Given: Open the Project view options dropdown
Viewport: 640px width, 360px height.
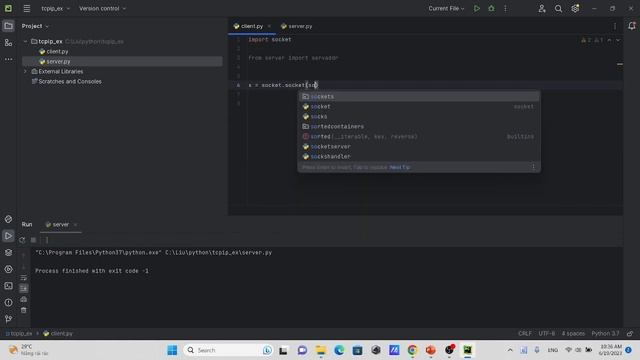Looking at the screenshot, I should pyautogui.click(x=35, y=26).
